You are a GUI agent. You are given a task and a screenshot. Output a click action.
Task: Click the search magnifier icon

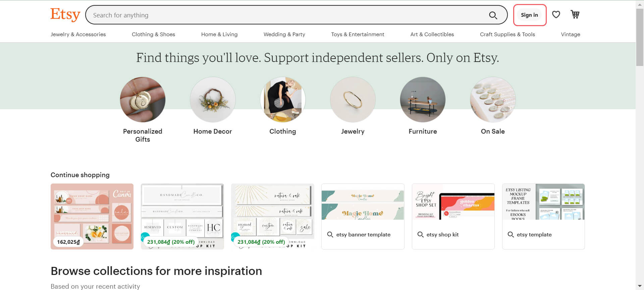[493, 15]
